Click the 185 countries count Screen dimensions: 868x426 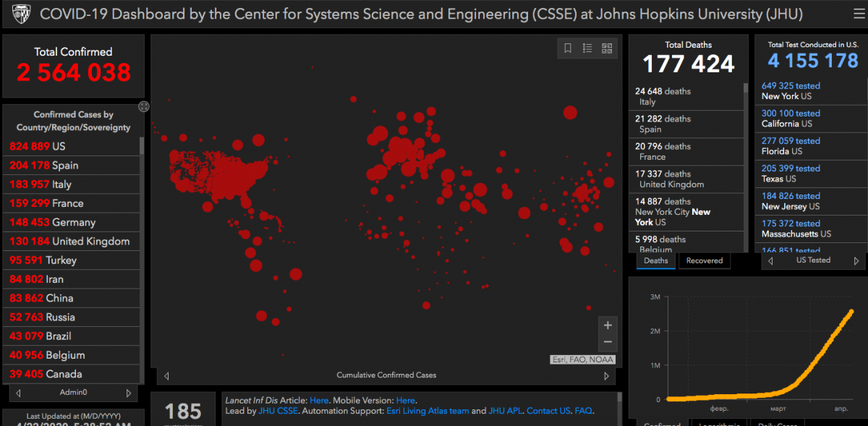pos(183,412)
